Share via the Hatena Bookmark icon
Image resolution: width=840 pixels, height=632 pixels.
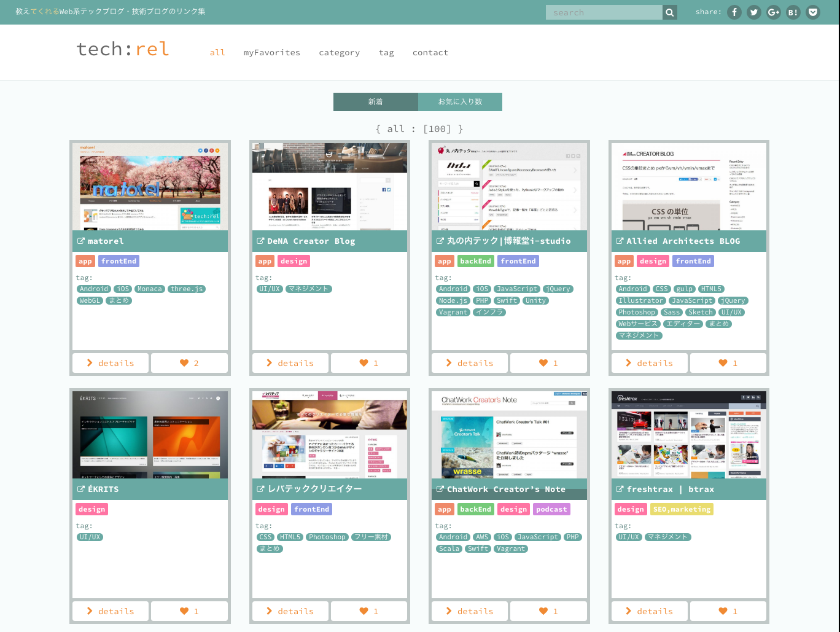click(x=793, y=12)
